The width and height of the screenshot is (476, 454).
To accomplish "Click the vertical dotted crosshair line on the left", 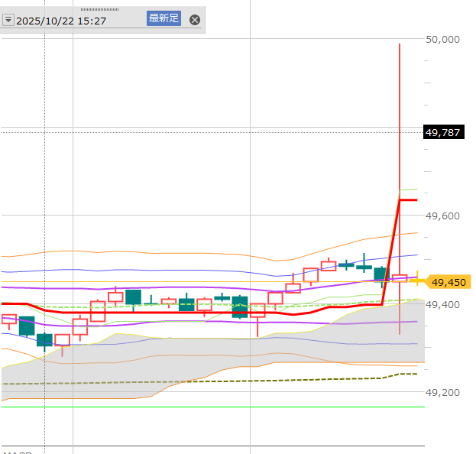I will tap(45, 191).
